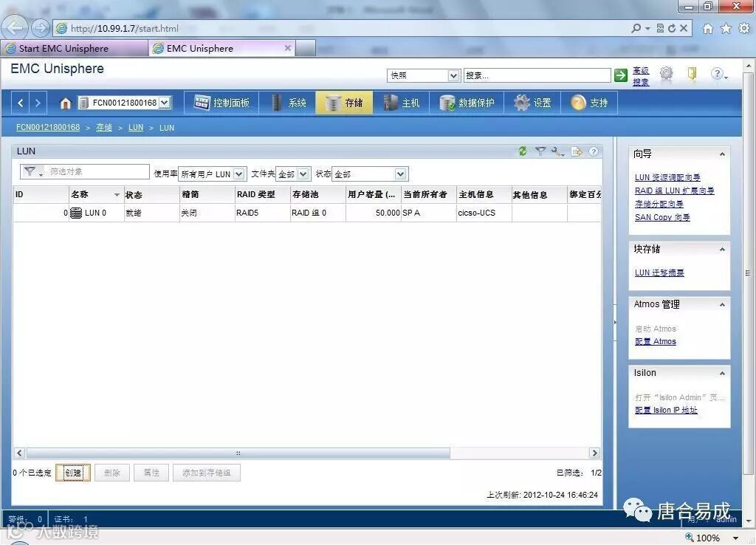Open the 设置 settings tab
Screen dimensions: 756x545
point(532,103)
